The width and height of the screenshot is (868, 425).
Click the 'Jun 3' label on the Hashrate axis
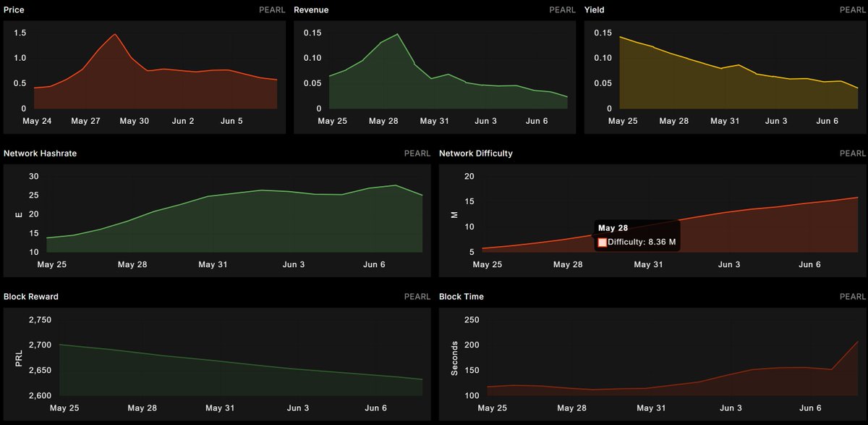[292, 264]
